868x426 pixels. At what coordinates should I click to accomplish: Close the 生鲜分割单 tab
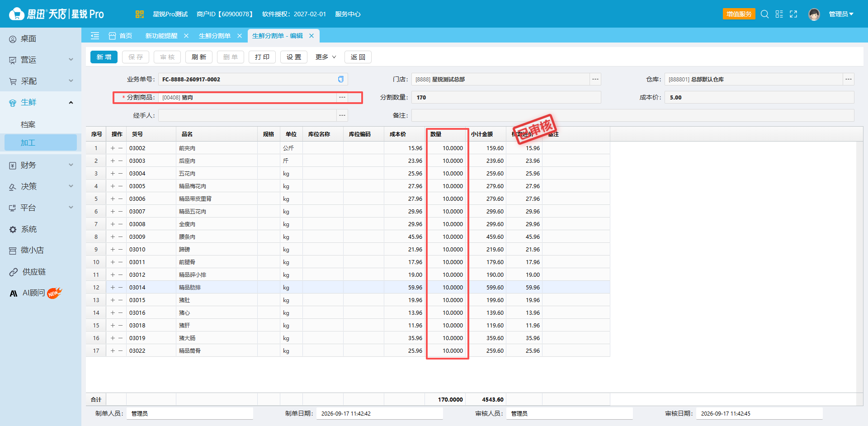(240, 36)
